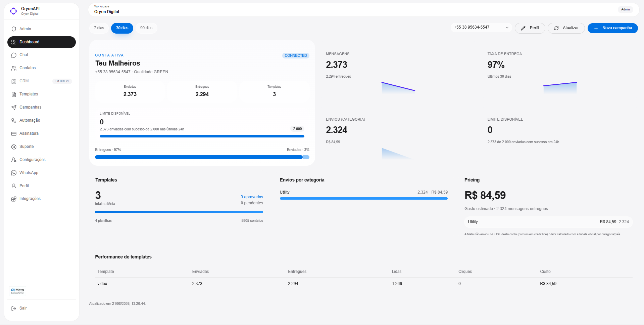Click the R$ 84,59 Pricing total

[x=485, y=195]
